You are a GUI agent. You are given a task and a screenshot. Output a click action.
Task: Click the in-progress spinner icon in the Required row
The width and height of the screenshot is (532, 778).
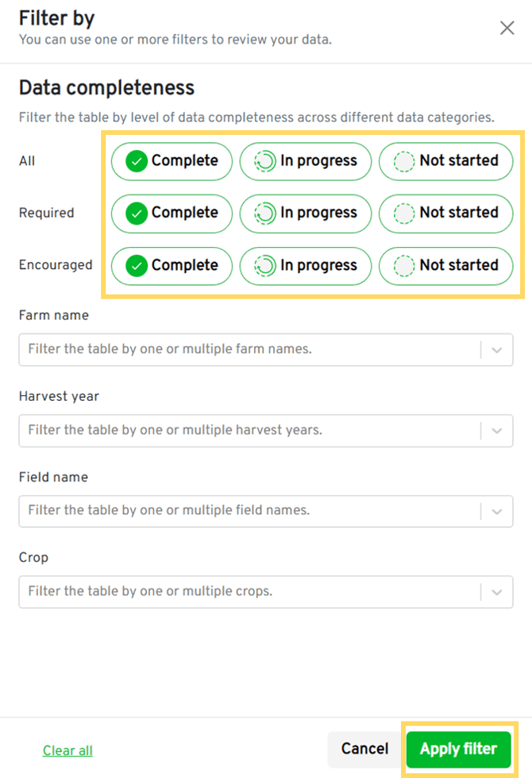[264, 214]
